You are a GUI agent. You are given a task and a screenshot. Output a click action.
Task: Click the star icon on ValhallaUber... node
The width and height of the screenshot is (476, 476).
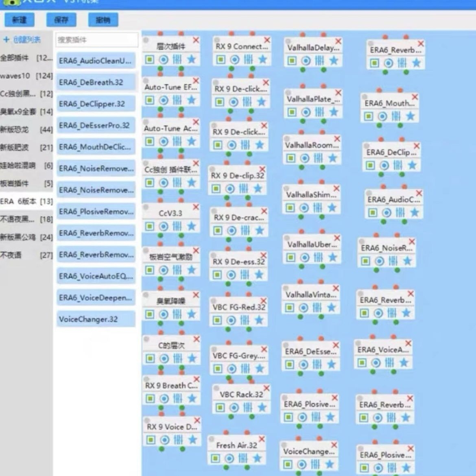tap(333, 258)
